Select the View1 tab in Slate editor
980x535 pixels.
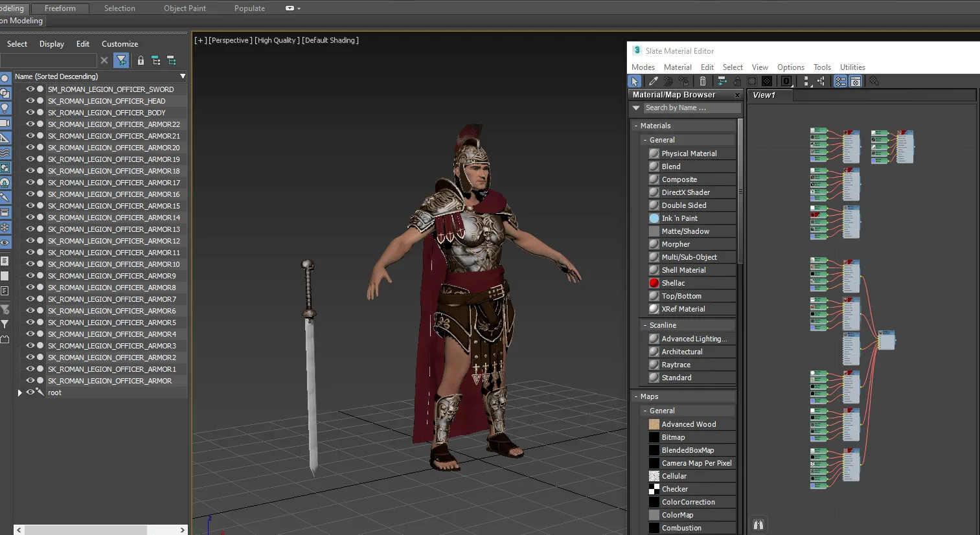[x=769, y=95]
